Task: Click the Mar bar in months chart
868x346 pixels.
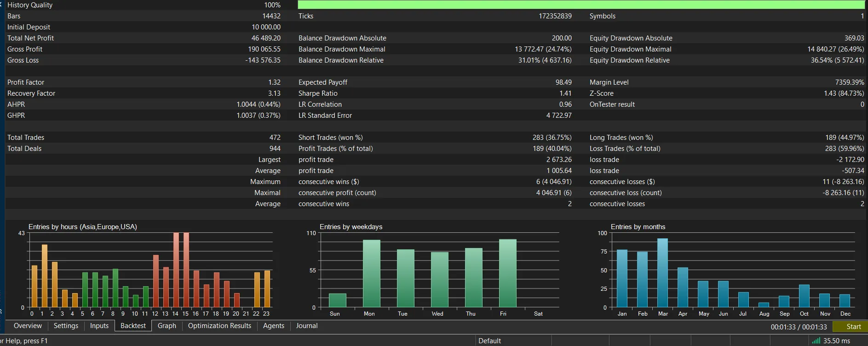Action: point(662,273)
